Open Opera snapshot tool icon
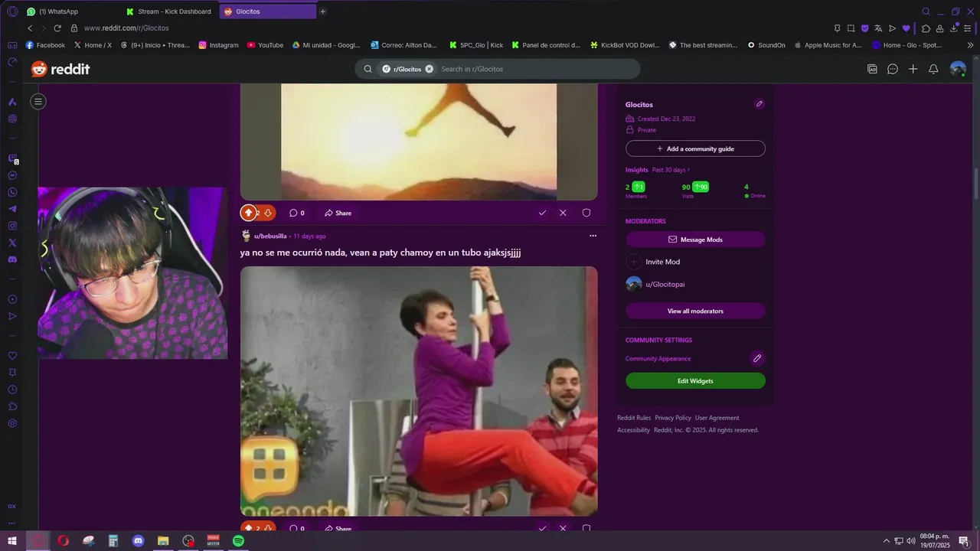The width and height of the screenshot is (980, 551). coord(851,28)
